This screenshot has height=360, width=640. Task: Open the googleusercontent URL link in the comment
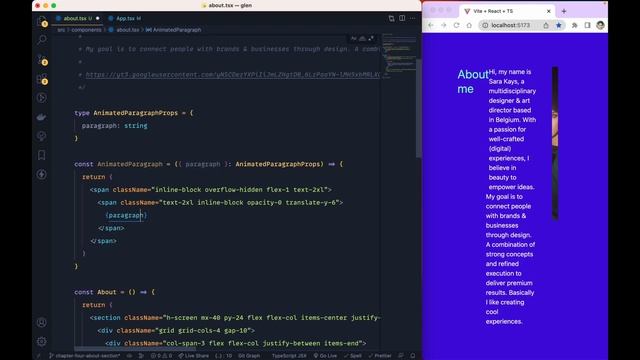[233, 75]
